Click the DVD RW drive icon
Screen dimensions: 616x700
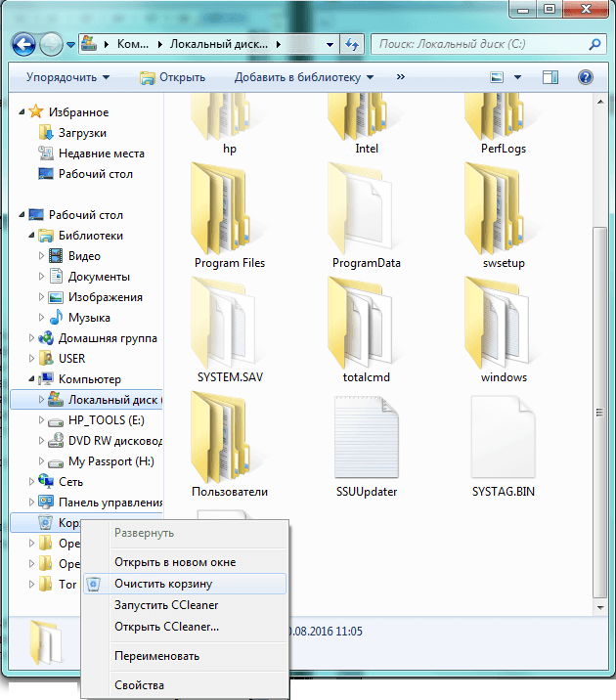(x=56, y=441)
